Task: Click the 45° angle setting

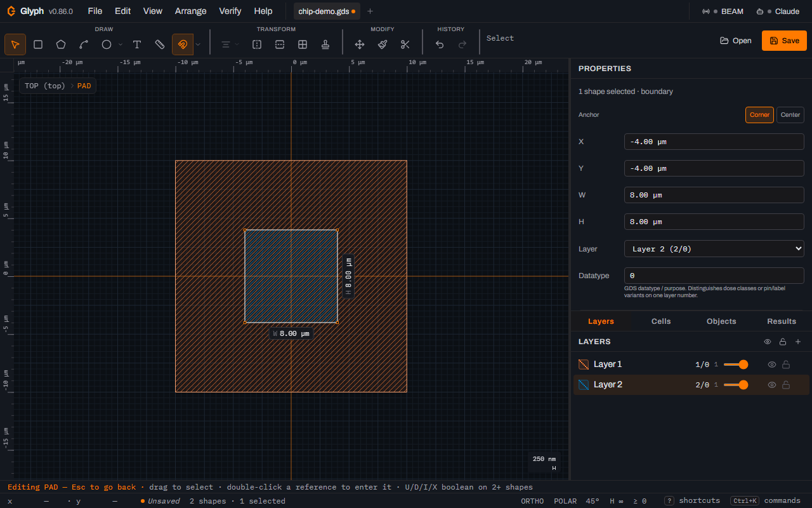Action: point(593,501)
